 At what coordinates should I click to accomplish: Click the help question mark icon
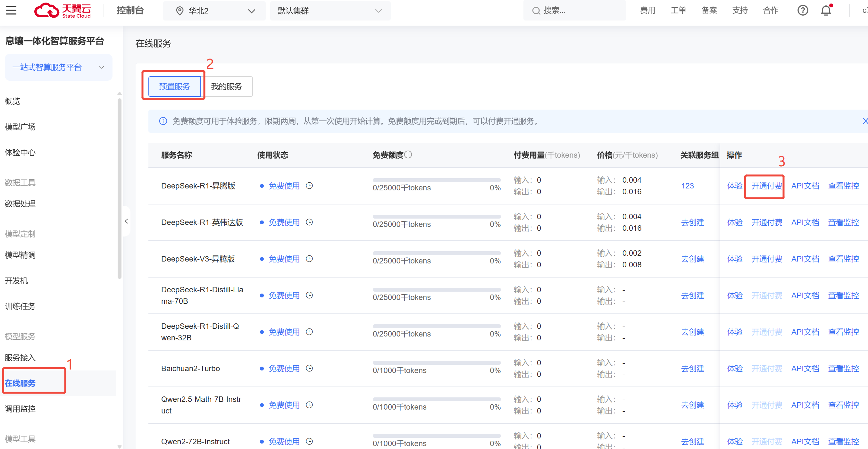tap(803, 11)
